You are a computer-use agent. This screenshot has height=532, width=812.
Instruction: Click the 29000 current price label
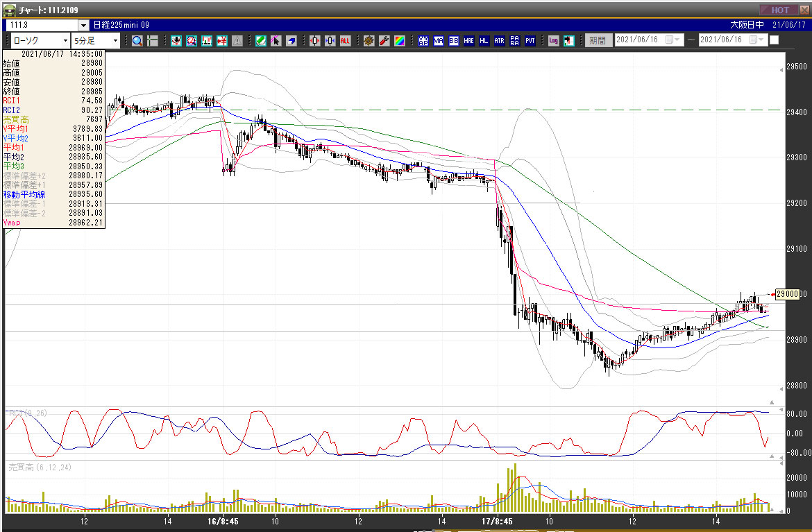point(787,294)
